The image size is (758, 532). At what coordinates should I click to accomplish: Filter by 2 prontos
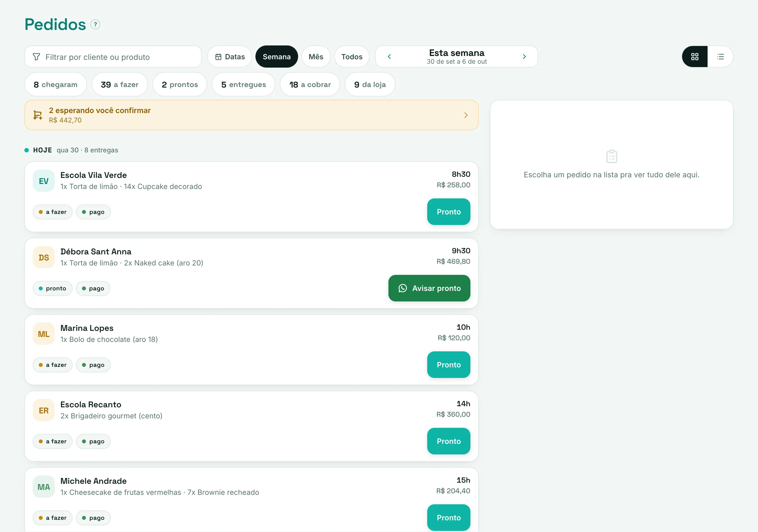pyautogui.click(x=180, y=85)
